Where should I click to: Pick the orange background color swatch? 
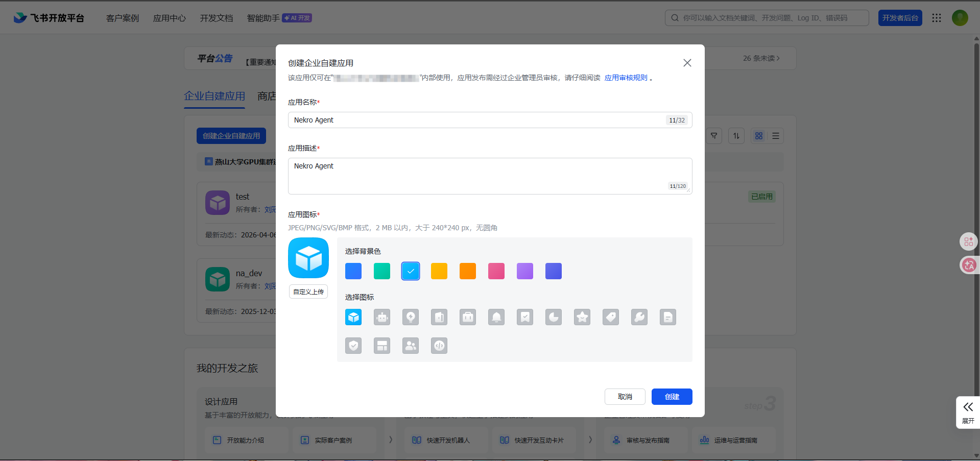pos(467,271)
